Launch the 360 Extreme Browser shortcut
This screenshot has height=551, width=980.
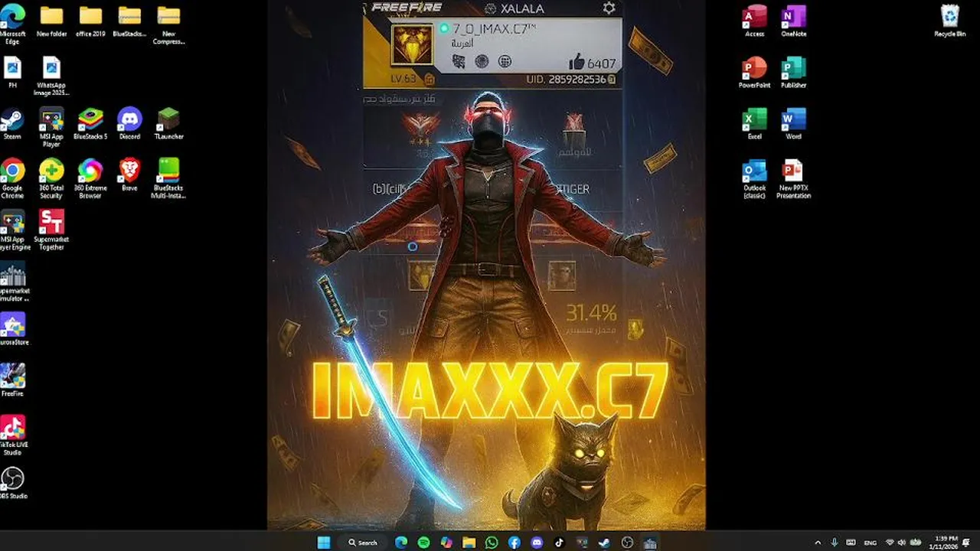[90, 178]
